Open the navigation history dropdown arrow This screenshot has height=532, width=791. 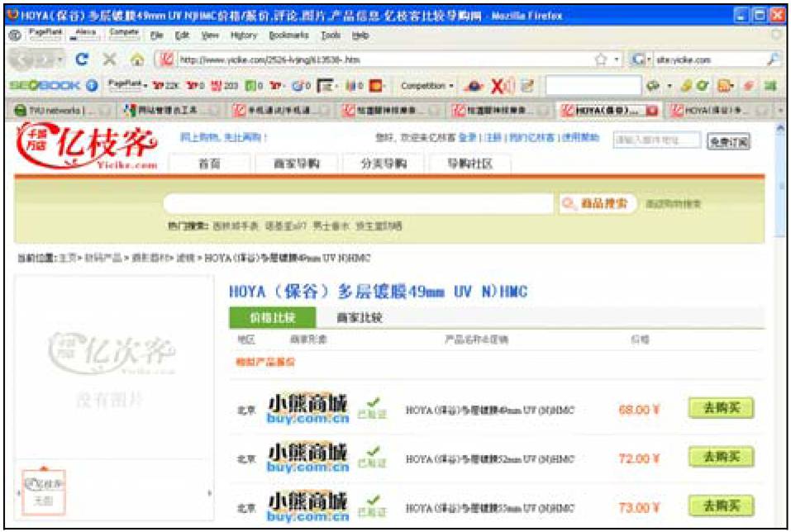click(x=60, y=59)
